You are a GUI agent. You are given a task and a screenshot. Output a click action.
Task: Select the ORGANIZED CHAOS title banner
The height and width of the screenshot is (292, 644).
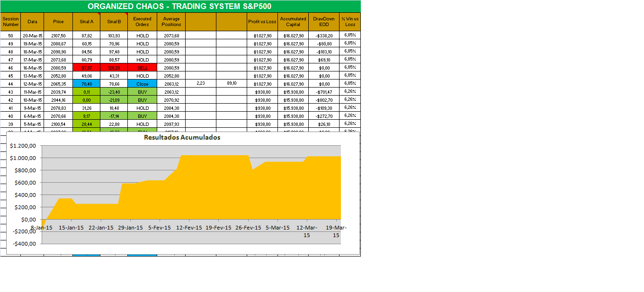(180, 6)
